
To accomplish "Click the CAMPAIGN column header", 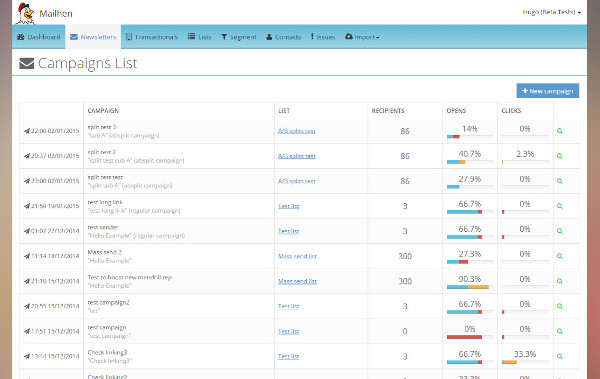I will (103, 111).
